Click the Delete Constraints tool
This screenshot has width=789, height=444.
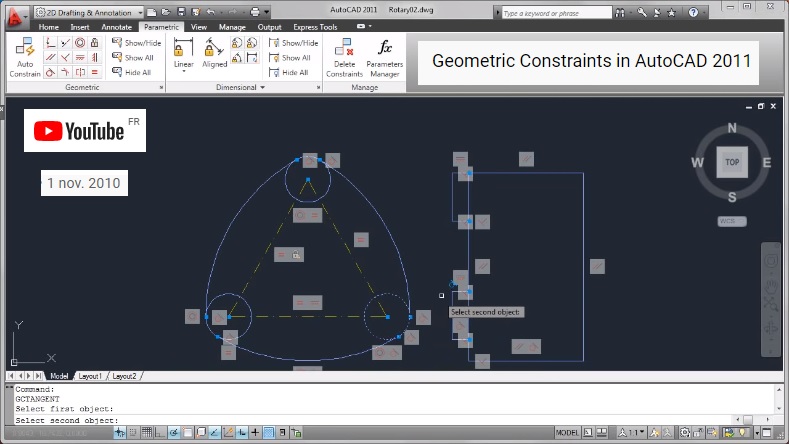coord(344,58)
